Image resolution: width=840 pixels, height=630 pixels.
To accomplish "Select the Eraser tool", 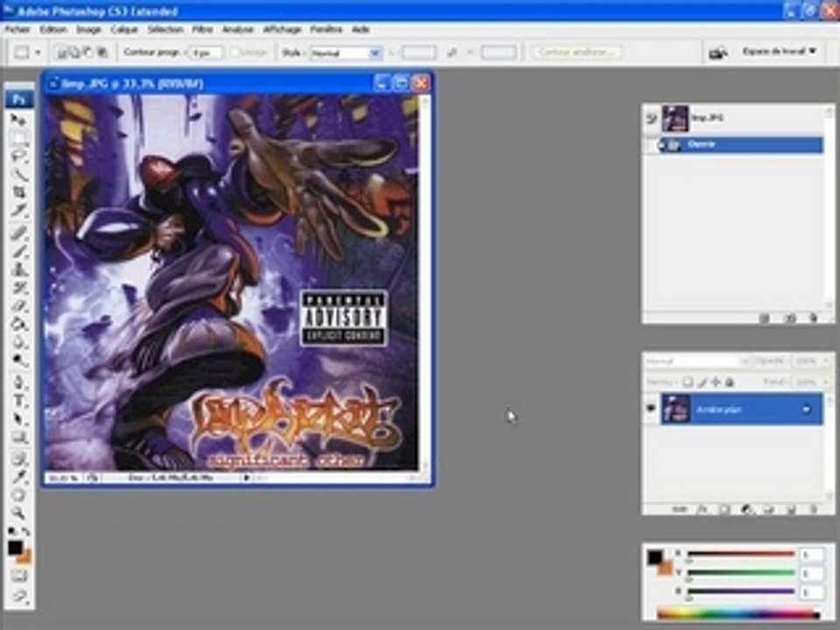I will pyautogui.click(x=19, y=306).
